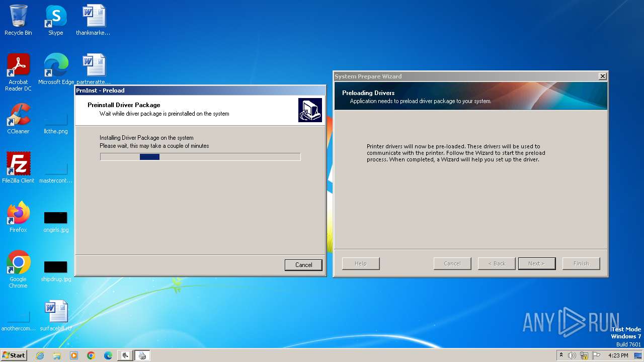
Task: Click 'Installing Driver Package on the system' text
Action: 146,138
